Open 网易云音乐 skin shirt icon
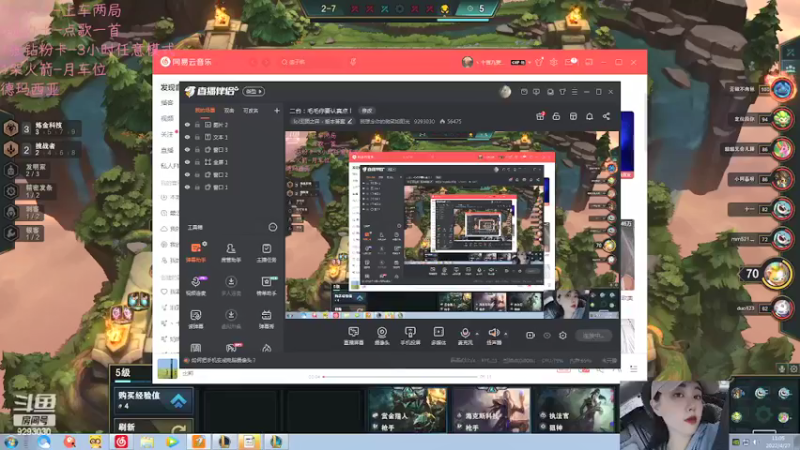The width and height of the screenshot is (800, 450). point(539,62)
